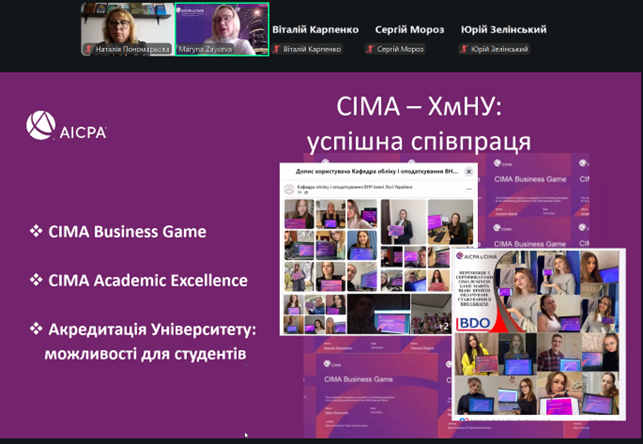Open the three-dot menu on Facebook post

[467, 189]
